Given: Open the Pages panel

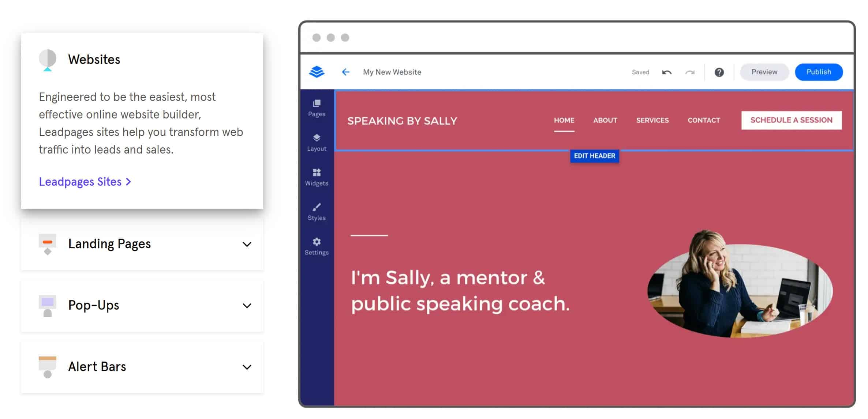Looking at the screenshot, I should point(317,107).
